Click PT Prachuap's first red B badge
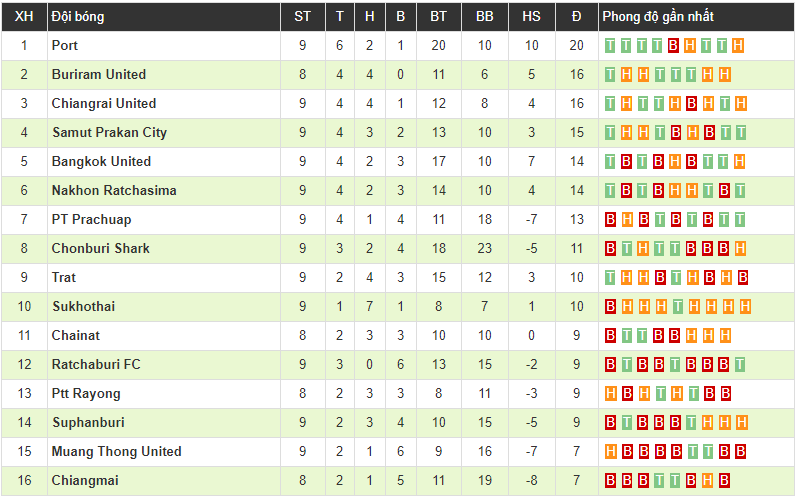 (611, 219)
